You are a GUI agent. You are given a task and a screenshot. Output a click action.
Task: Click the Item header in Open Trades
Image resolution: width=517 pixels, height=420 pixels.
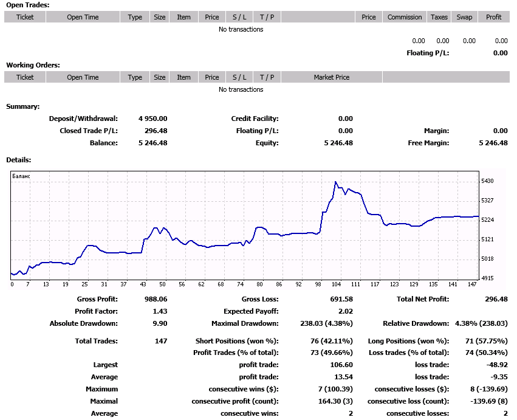pos(184,17)
